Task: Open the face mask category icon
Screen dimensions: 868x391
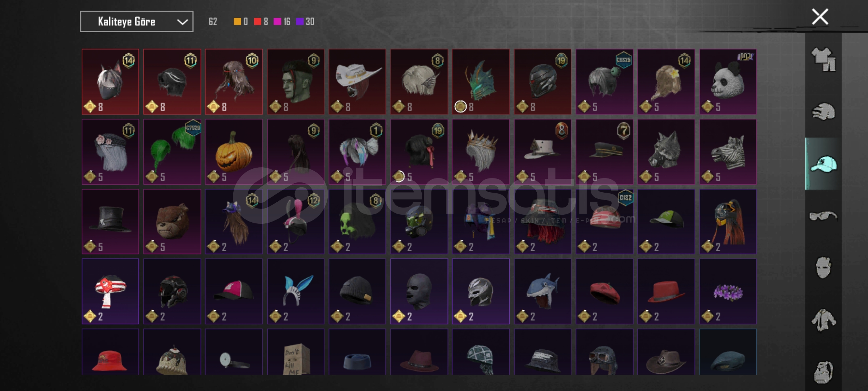Action: tap(823, 268)
